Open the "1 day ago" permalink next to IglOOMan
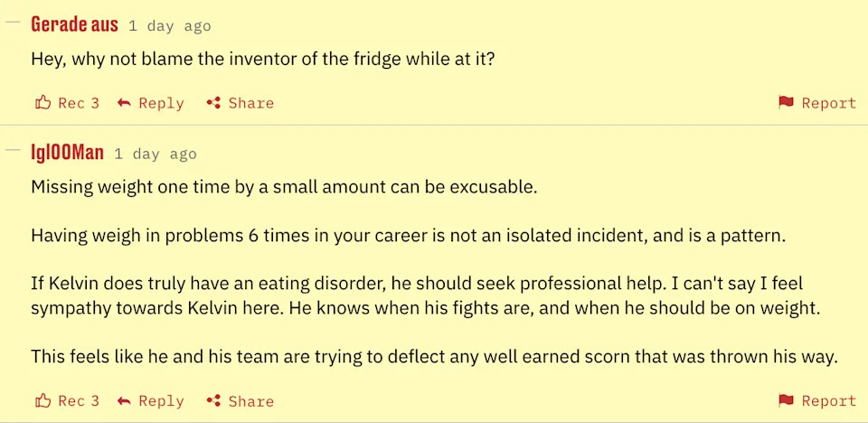868x423 pixels. point(155,154)
